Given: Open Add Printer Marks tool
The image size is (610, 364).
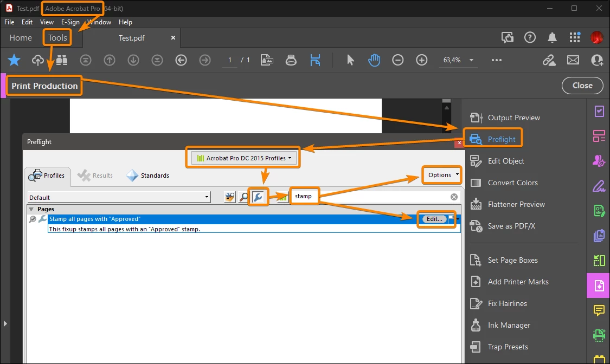Looking at the screenshot, I should coord(510,282).
